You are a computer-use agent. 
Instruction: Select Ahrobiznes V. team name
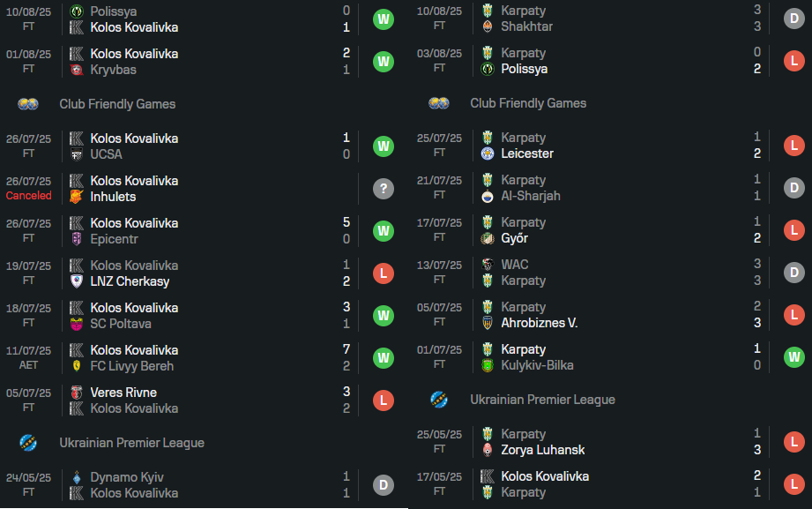[539, 323]
